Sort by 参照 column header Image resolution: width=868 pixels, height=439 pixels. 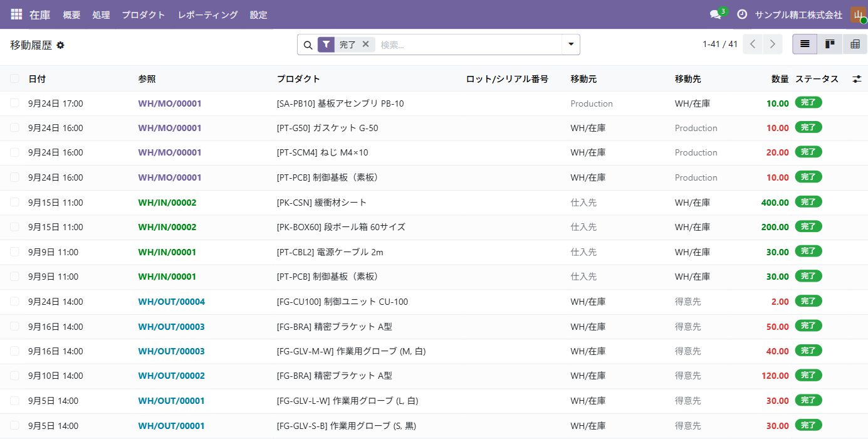[x=147, y=79]
